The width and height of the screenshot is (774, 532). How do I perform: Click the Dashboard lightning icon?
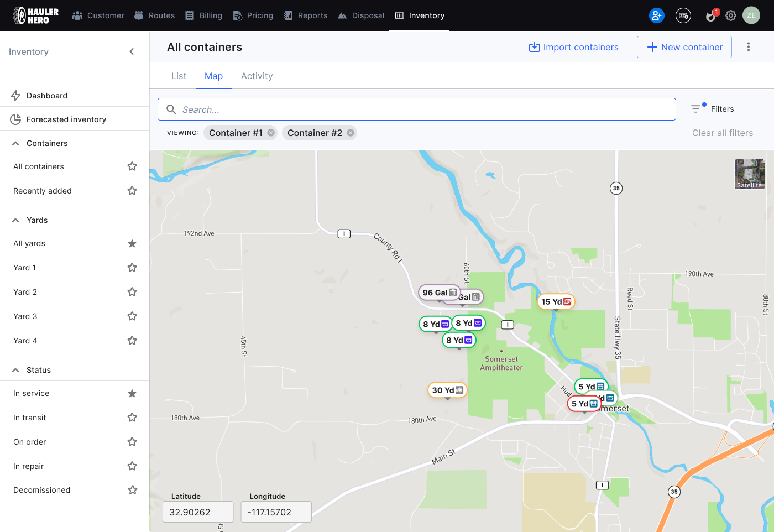15,96
